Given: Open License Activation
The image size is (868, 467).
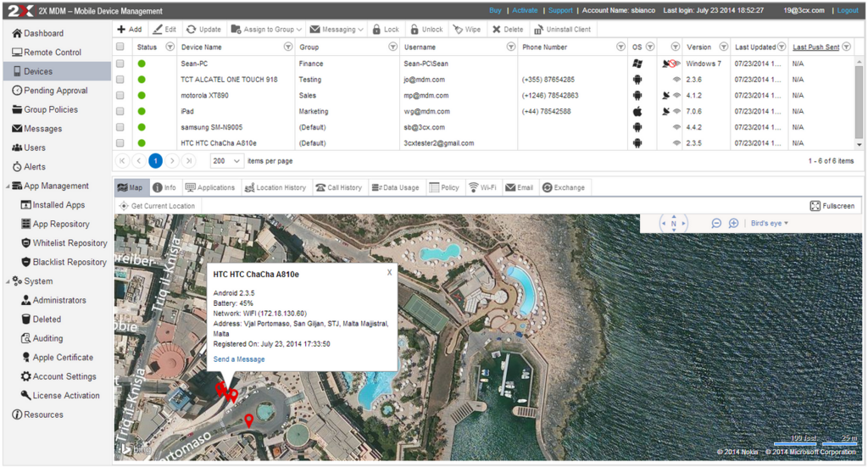Looking at the screenshot, I should pyautogui.click(x=60, y=396).
